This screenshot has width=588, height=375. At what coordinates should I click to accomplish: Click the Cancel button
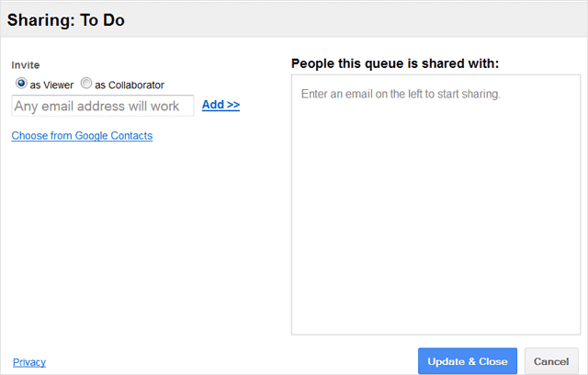pos(551,361)
